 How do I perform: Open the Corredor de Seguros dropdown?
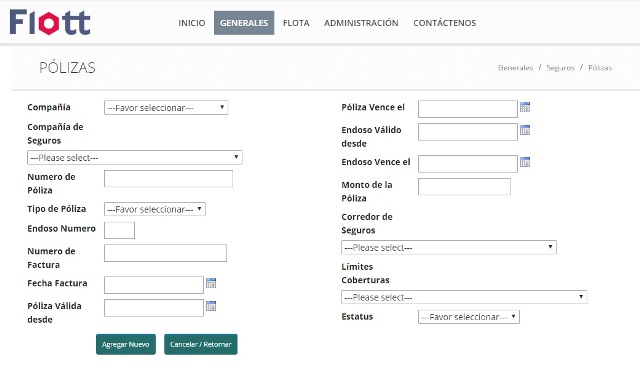click(449, 248)
